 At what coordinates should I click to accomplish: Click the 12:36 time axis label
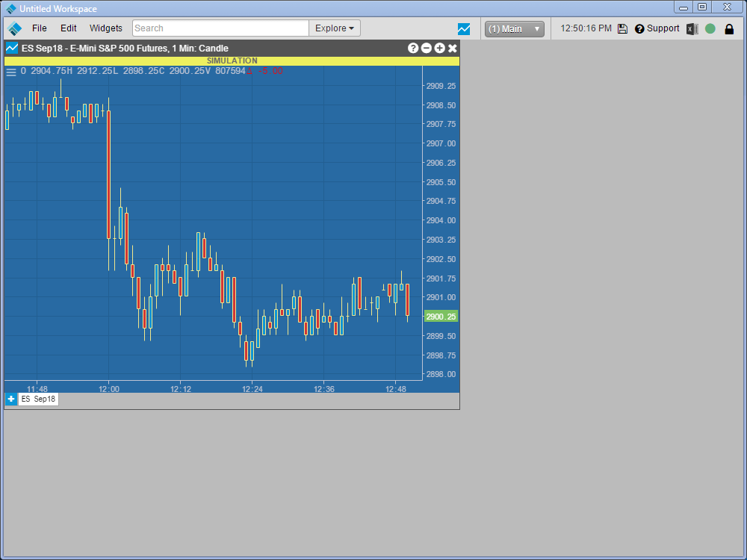point(324,388)
